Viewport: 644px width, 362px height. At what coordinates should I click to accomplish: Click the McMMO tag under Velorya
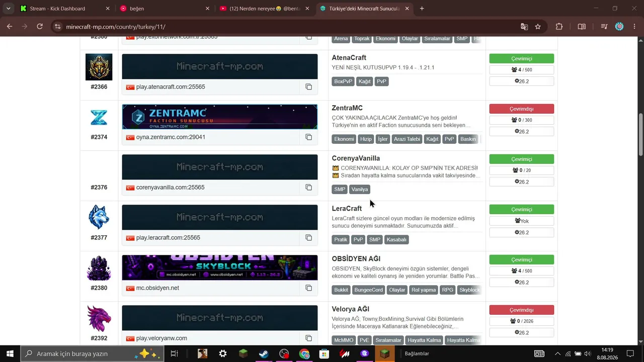coord(344,340)
